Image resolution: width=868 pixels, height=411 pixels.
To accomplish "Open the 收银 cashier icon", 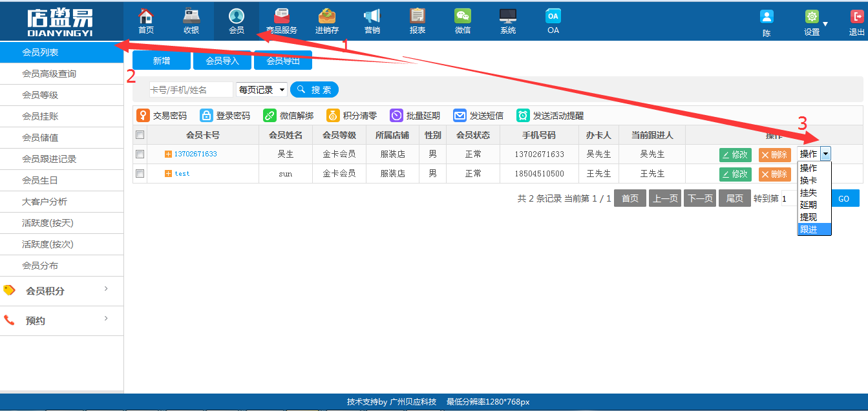I will pos(191,16).
